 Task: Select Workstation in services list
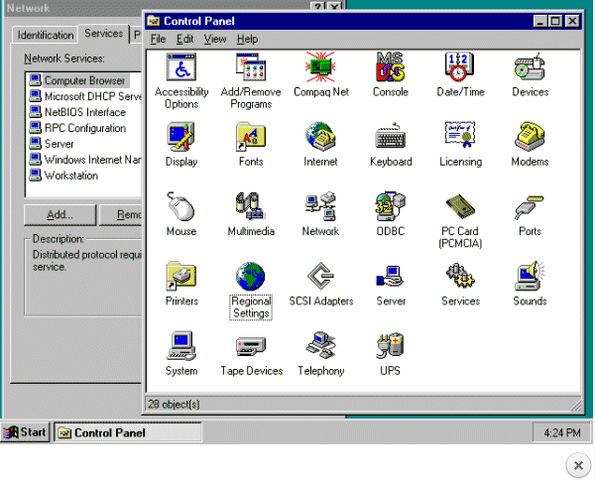point(64,176)
